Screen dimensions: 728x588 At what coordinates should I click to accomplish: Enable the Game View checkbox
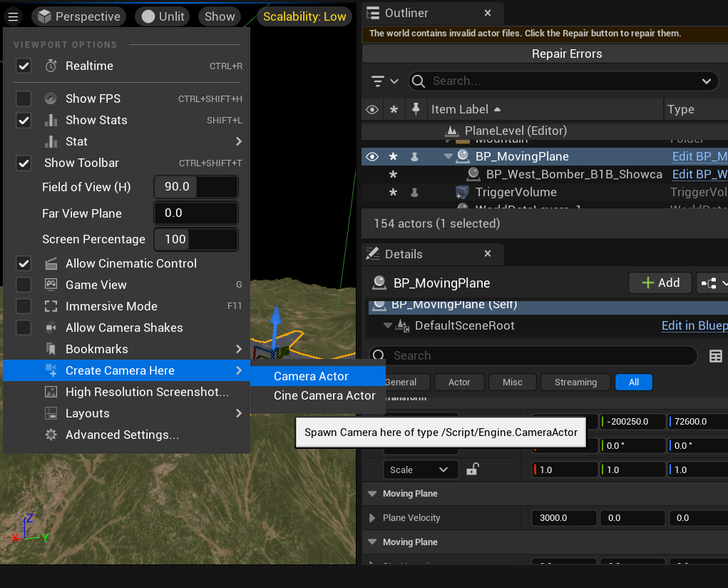(24, 285)
